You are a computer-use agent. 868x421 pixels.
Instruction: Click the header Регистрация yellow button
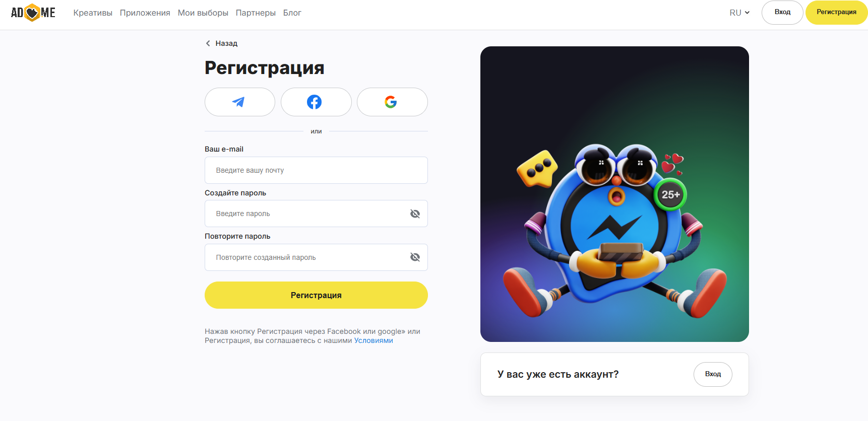tap(836, 13)
